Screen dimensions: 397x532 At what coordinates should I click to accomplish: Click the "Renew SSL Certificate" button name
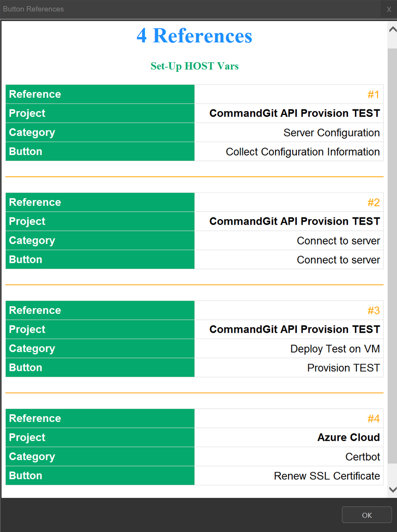pos(327,476)
